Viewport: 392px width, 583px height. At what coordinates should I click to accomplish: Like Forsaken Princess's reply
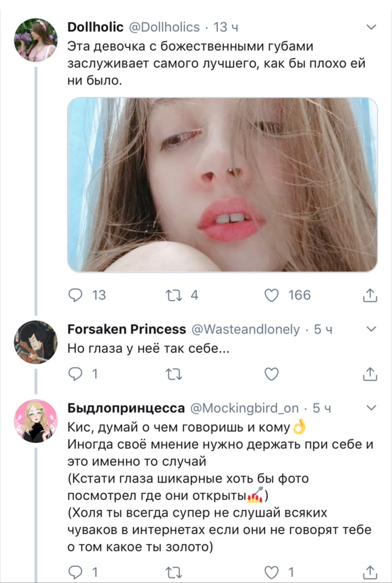coord(272,374)
